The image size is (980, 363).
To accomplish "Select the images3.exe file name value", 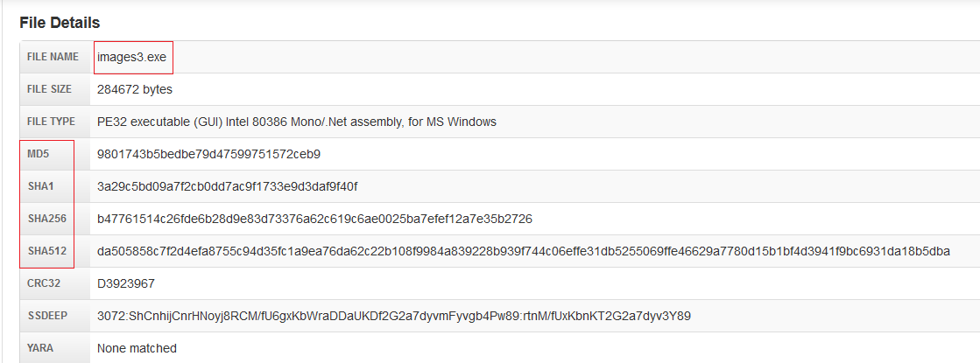I will pyautogui.click(x=131, y=57).
